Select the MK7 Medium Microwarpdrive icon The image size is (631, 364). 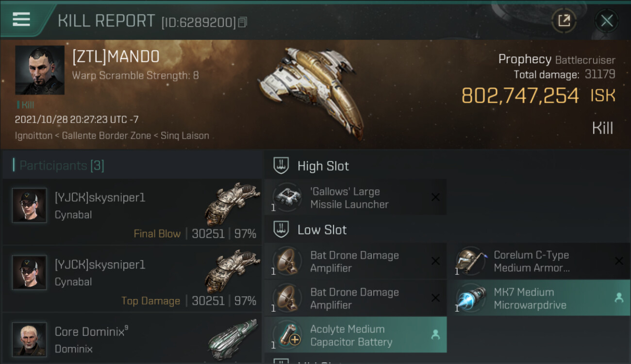471,298
